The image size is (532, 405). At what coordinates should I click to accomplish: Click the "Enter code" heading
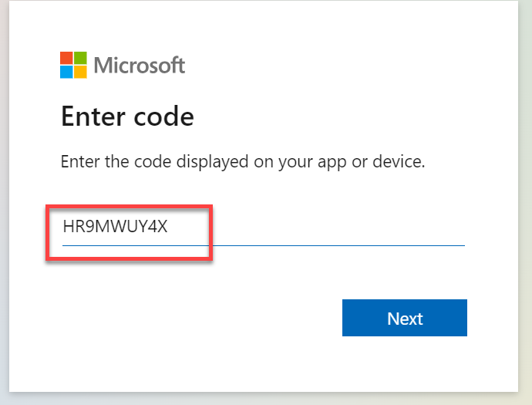tap(127, 117)
